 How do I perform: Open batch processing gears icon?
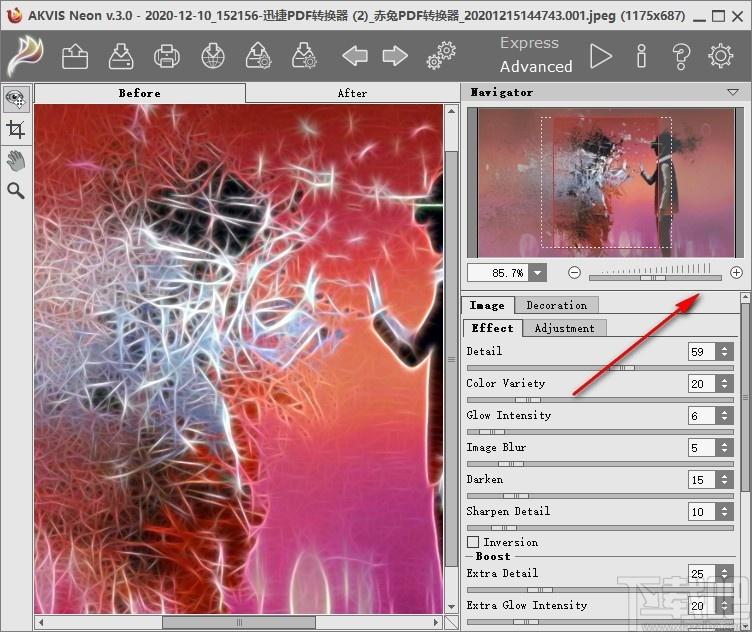pyautogui.click(x=441, y=56)
